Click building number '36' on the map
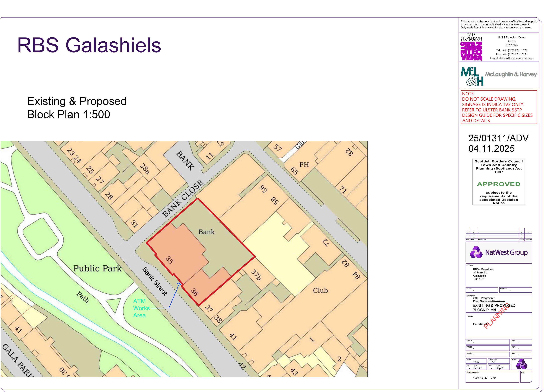 194,292
